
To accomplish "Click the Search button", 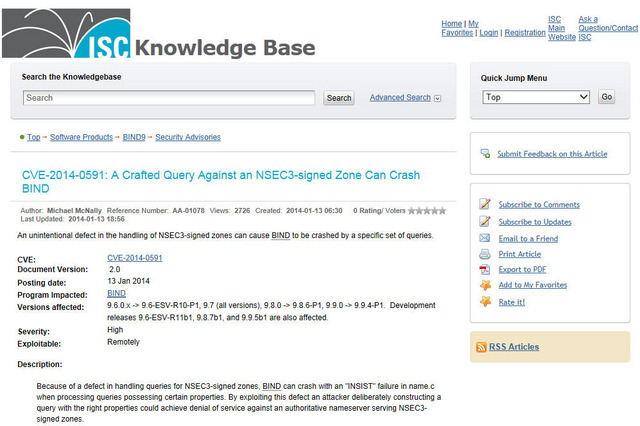I will (339, 98).
